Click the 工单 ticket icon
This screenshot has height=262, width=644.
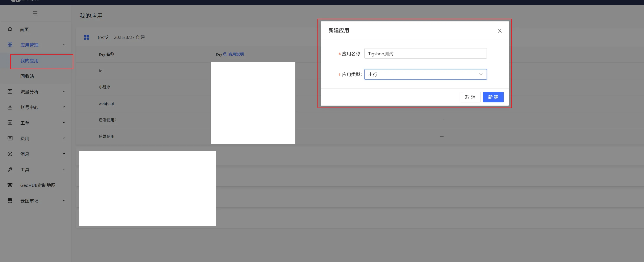[10, 123]
